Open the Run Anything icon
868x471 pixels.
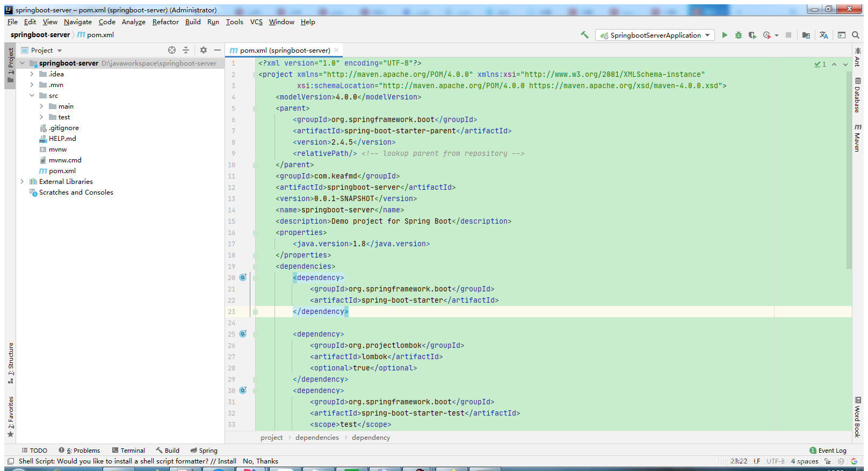coord(842,35)
